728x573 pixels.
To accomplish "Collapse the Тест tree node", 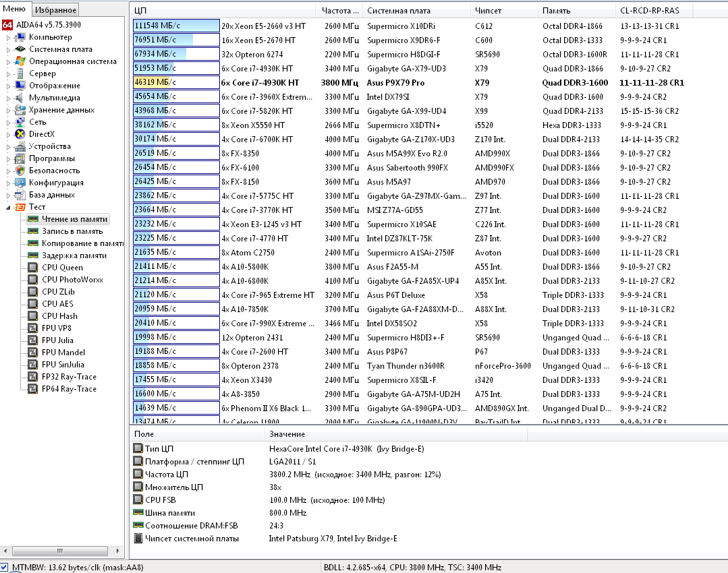I will (x=8, y=208).
